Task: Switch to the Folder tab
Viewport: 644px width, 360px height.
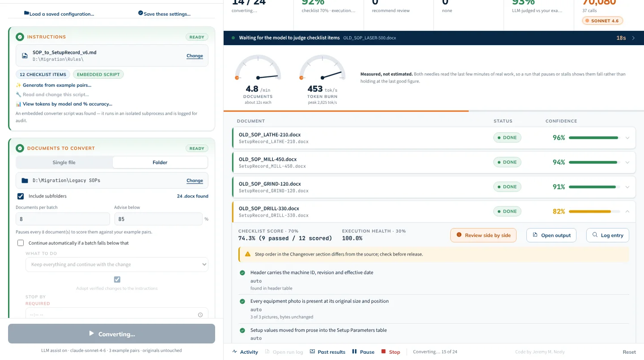Action: click(x=160, y=162)
